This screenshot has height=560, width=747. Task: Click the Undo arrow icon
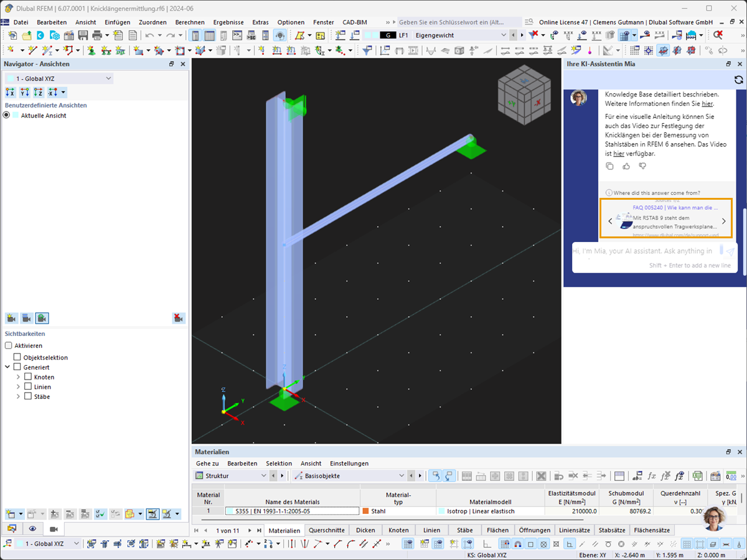pos(149,35)
